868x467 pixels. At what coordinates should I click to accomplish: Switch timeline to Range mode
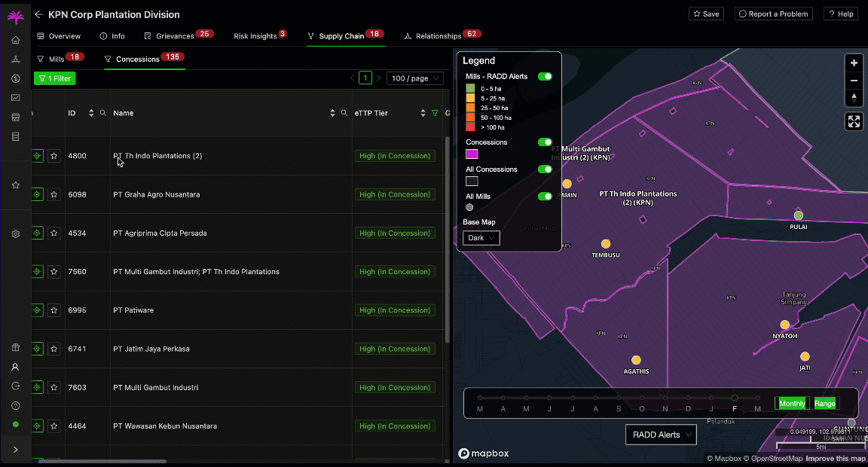coord(824,404)
